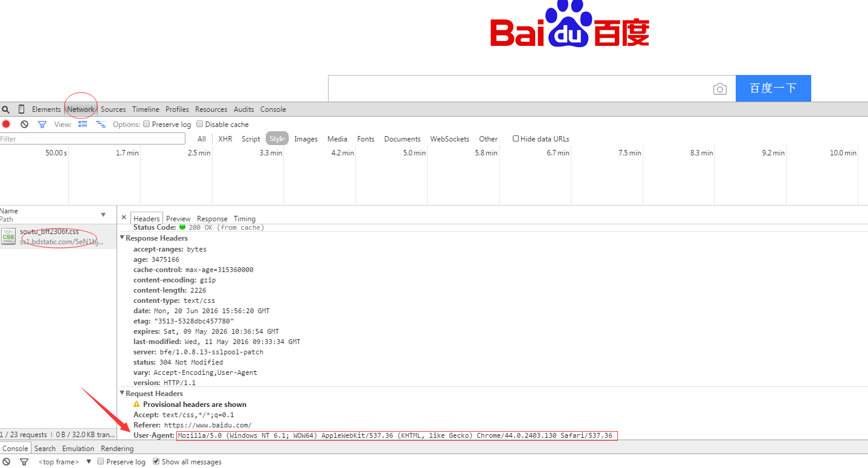Filter requests by XHR
The width and height of the screenshot is (868, 468).
click(225, 138)
